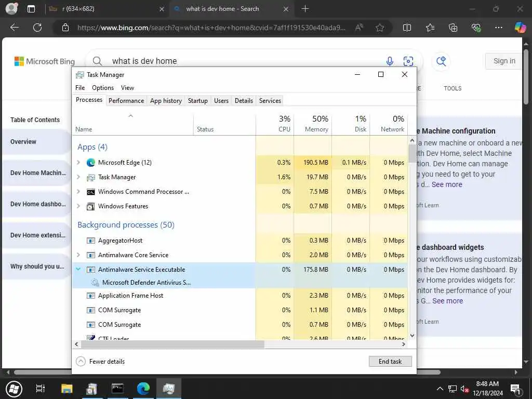The height and width of the screenshot is (399, 532).
Task: Open the notification center icon
Action: point(516,389)
